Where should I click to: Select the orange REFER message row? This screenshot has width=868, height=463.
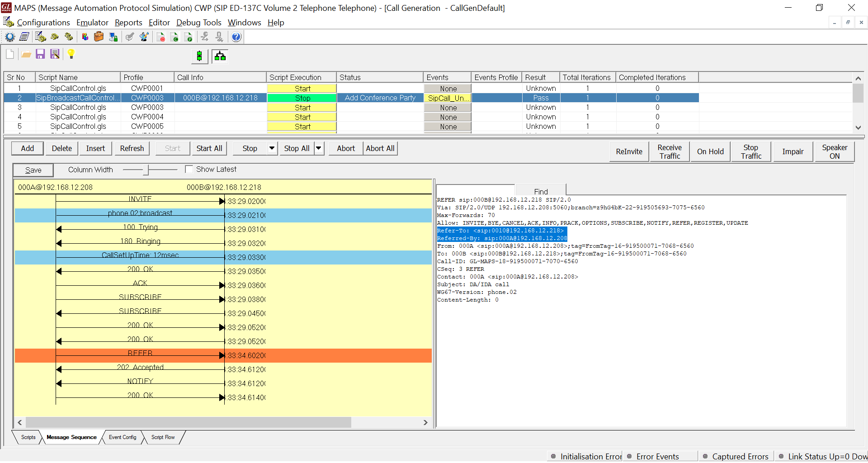point(223,355)
